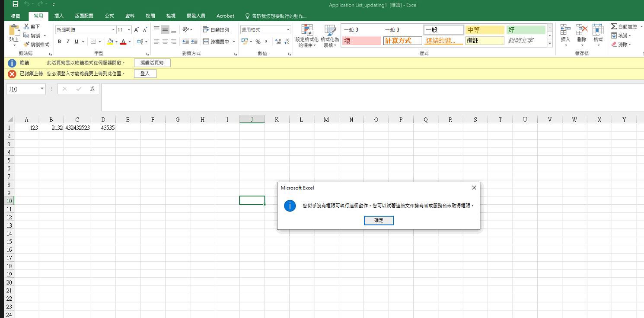The image size is (644, 318).
Task: Toggle align text right
Action: click(x=173, y=42)
